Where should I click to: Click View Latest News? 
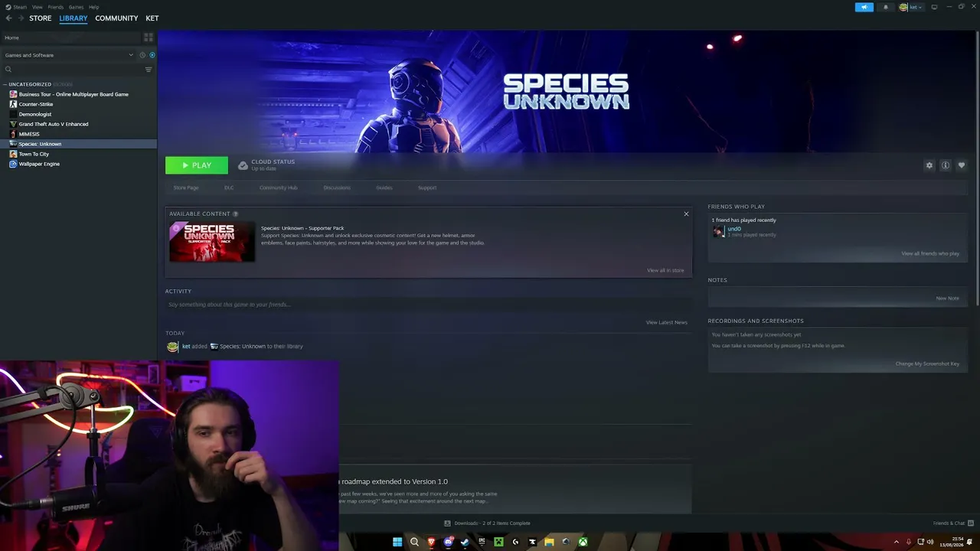667,322
